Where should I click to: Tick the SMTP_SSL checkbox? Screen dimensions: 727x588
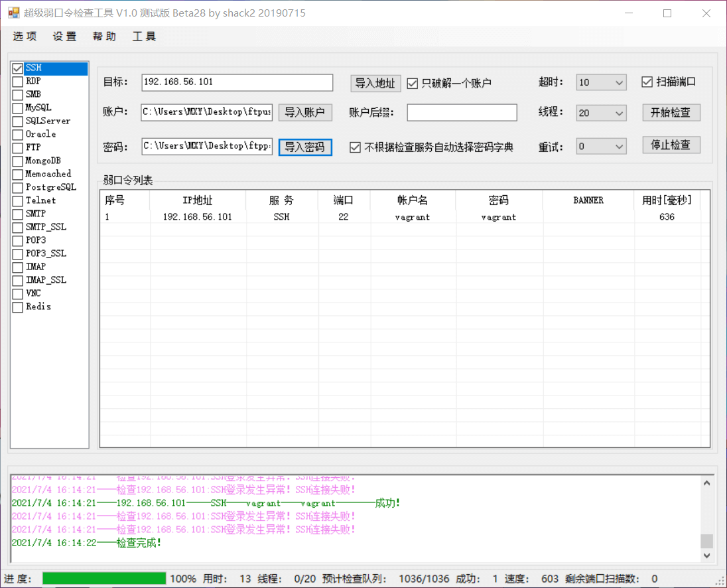[x=18, y=228]
